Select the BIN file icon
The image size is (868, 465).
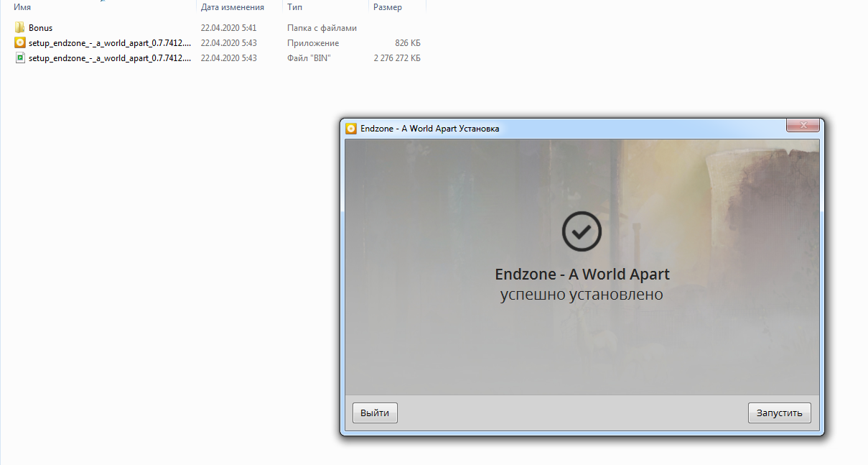(20, 58)
